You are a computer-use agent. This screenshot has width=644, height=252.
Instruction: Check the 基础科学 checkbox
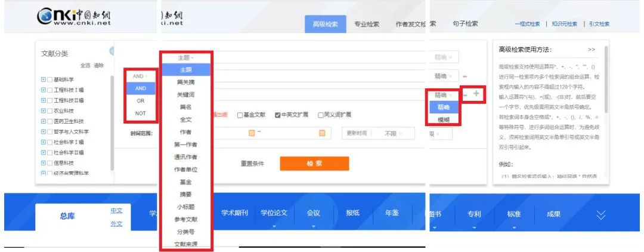[x=49, y=79]
